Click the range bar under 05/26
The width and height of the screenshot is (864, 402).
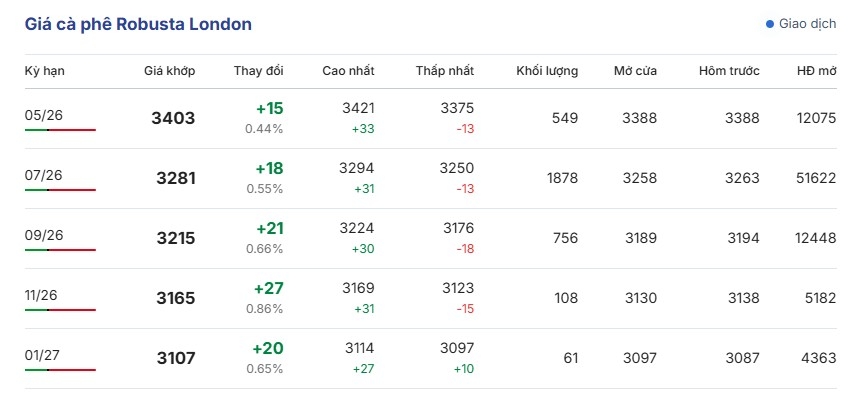tap(60, 130)
